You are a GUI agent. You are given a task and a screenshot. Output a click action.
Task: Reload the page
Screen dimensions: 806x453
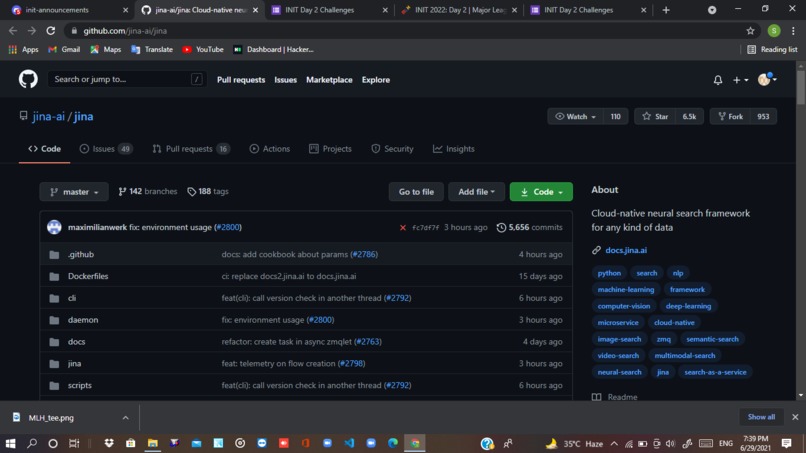pyautogui.click(x=50, y=31)
